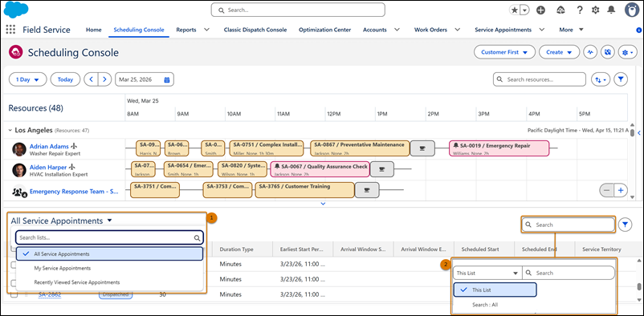
Task: Select the Scheduling Console tab
Action: click(139, 30)
